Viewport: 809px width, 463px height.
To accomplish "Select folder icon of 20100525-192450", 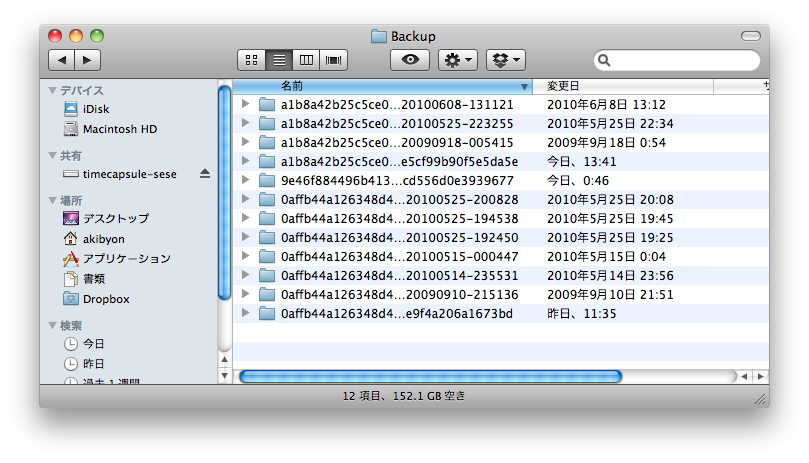I will coord(267,237).
